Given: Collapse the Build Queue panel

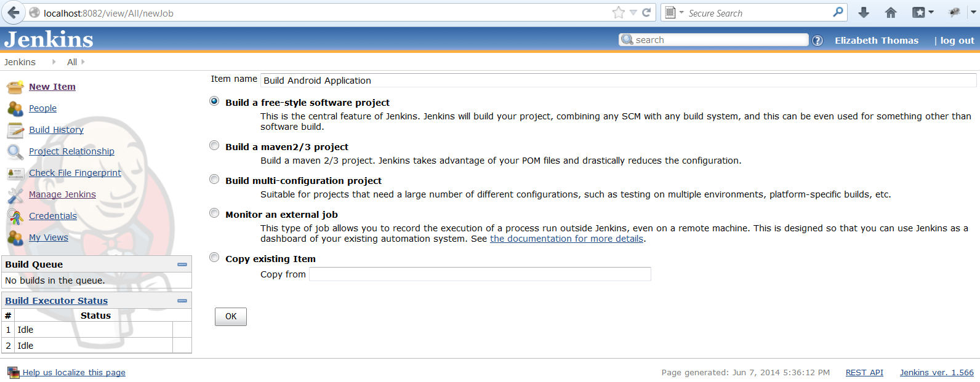Looking at the screenshot, I should coord(182,265).
